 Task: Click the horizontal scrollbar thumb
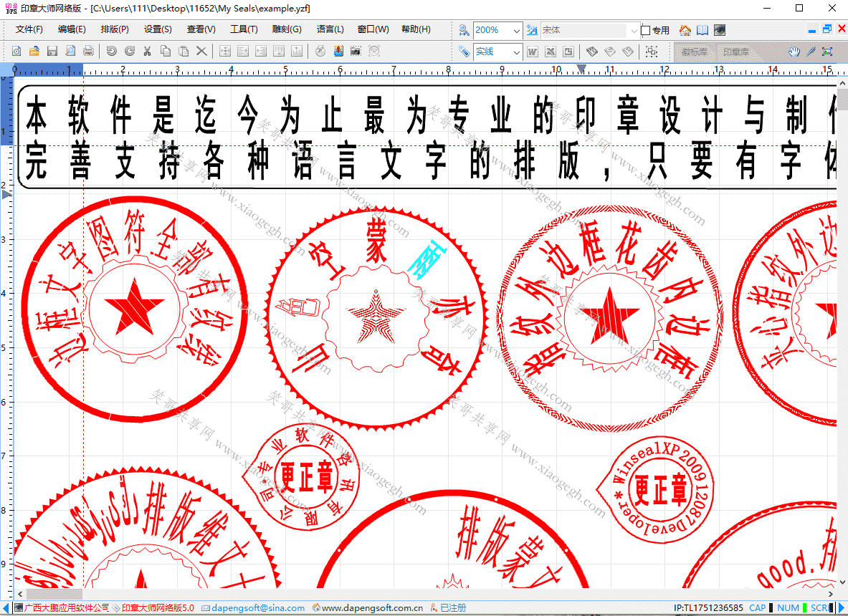(54, 594)
